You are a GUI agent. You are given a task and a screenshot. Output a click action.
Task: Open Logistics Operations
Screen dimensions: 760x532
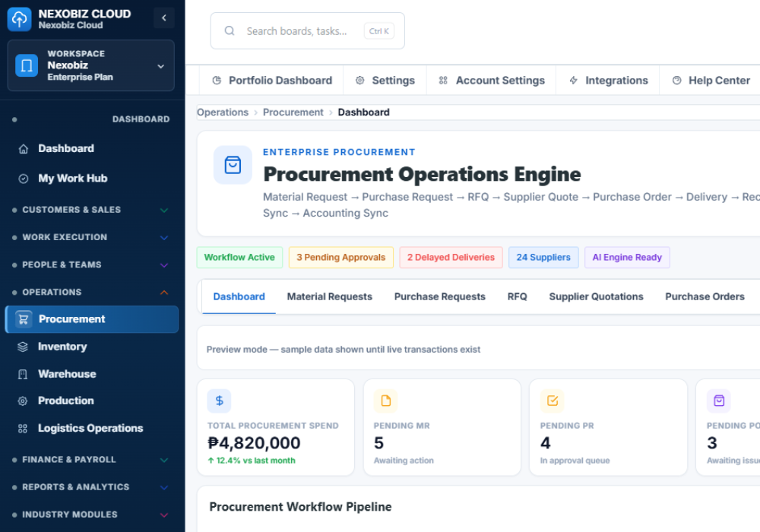(92, 429)
